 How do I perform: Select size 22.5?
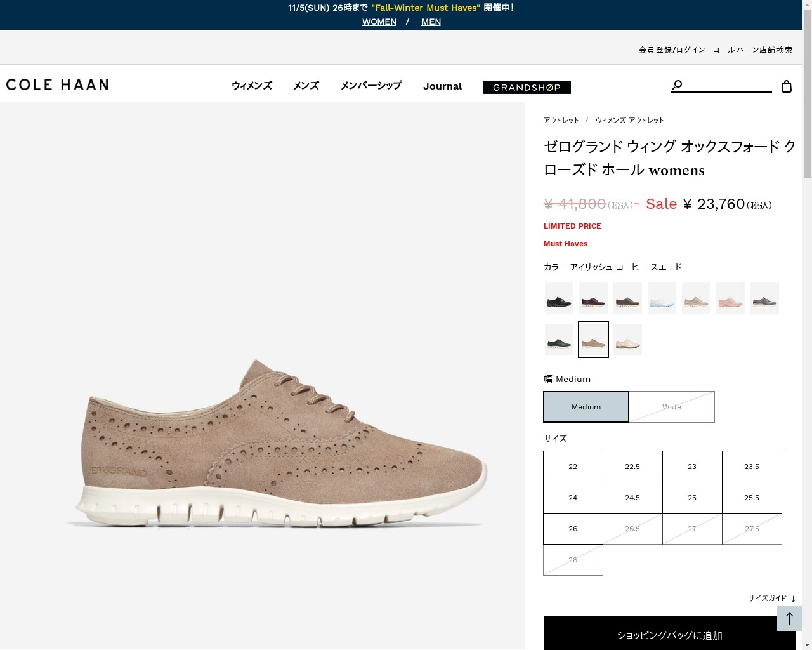632,467
